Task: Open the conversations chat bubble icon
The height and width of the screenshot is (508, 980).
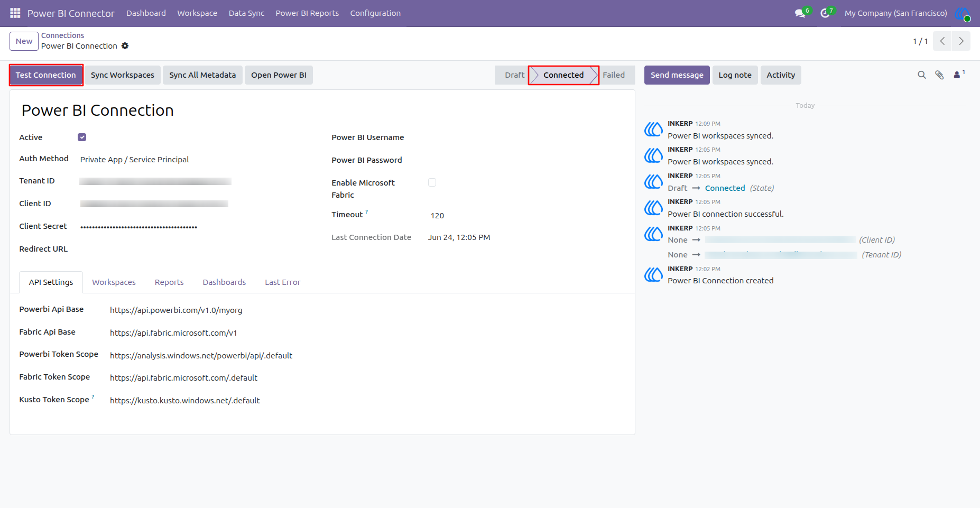Action: pyautogui.click(x=800, y=13)
